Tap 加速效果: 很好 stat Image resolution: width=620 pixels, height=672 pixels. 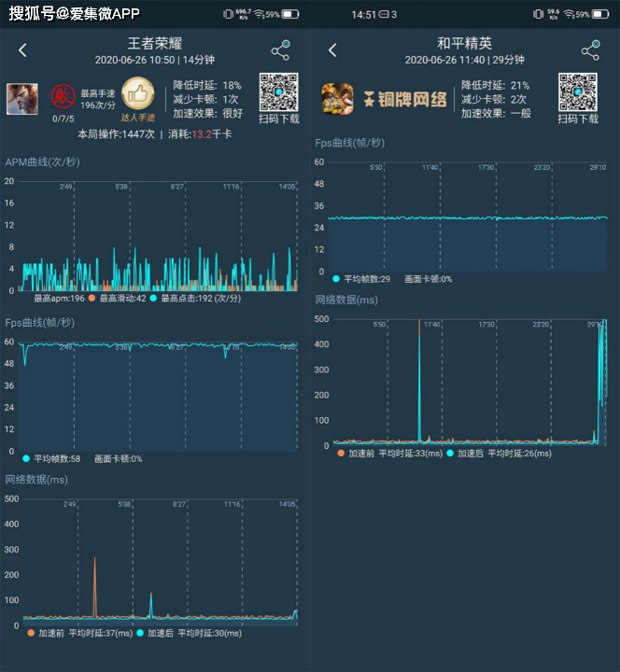[x=208, y=114]
